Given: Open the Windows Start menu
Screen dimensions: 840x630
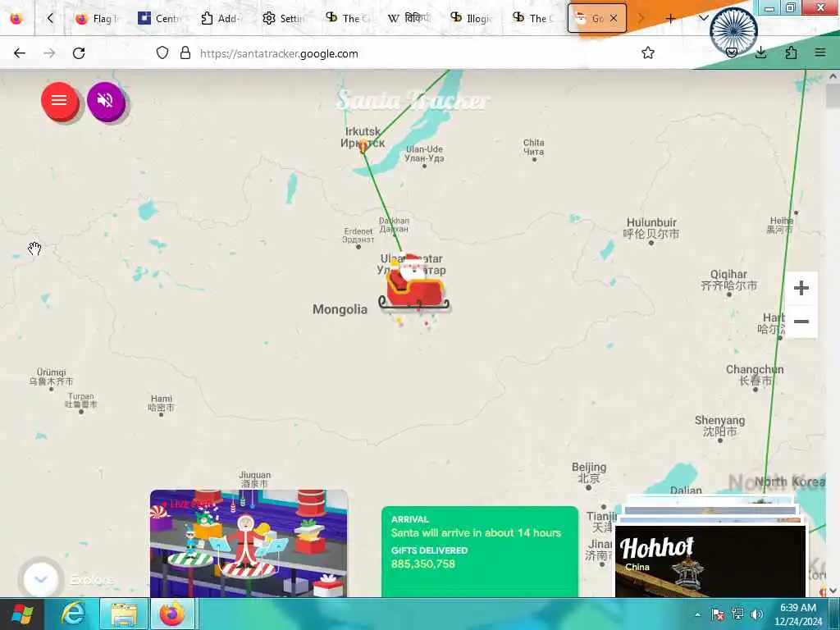Looking at the screenshot, I should [21, 614].
